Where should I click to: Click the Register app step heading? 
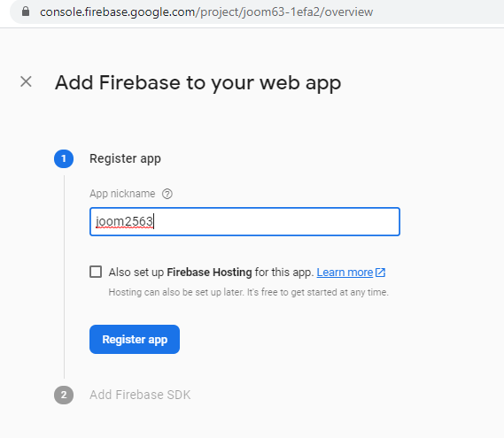[x=125, y=158]
